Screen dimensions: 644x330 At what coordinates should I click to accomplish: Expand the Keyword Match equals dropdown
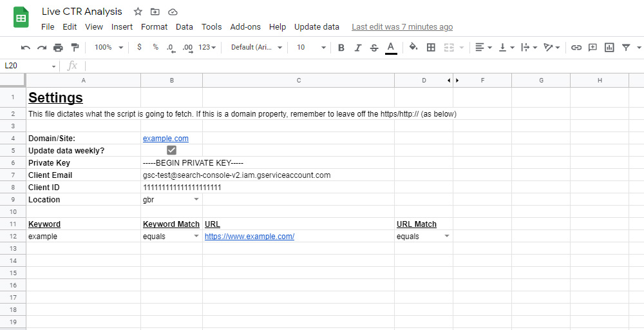196,237
